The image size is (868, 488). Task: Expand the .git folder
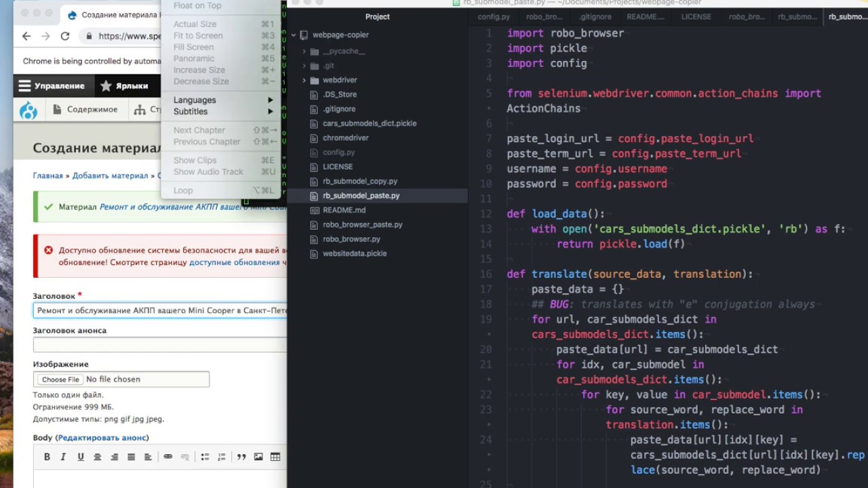pos(304,66)
